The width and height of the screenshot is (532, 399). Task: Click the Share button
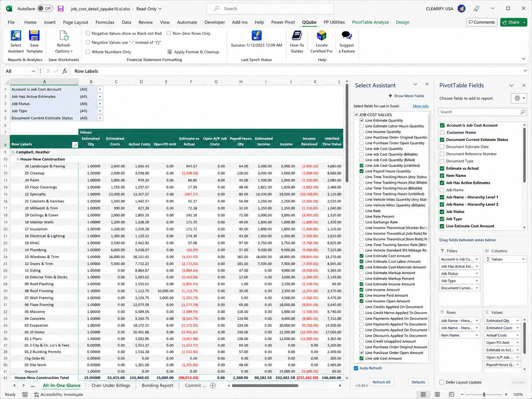point(514,22)
